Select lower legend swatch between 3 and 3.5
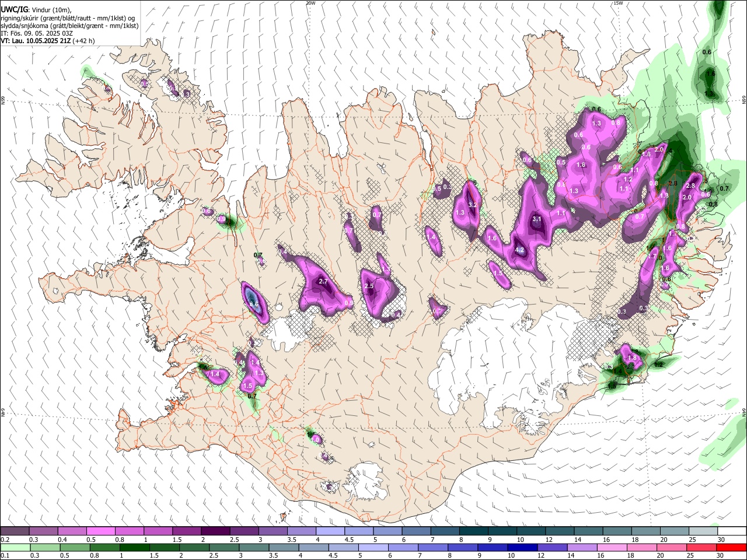Image resolution: width=747 pixels, height=560 pixels. coord(254,547)
